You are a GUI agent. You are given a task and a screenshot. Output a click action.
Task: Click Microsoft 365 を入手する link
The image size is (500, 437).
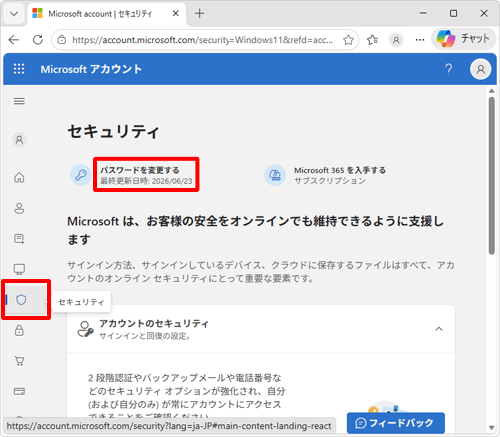click(x=340, y=170)
